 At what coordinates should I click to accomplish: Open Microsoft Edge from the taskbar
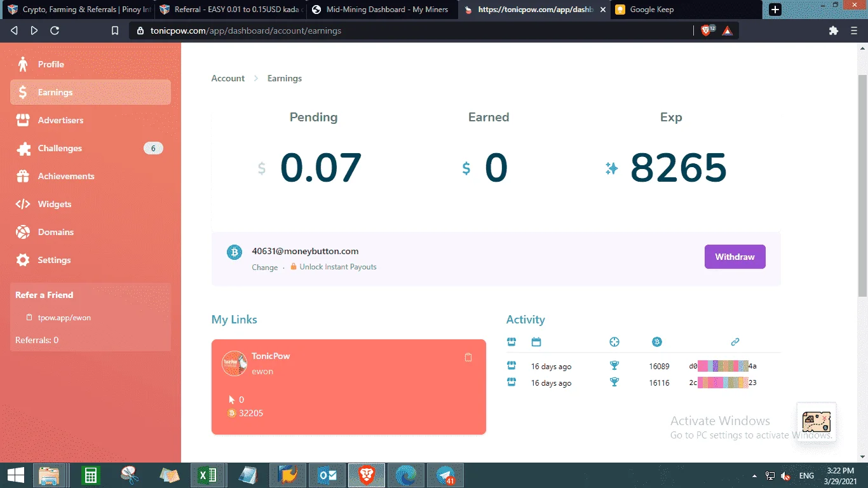click(x=406, y=475)
